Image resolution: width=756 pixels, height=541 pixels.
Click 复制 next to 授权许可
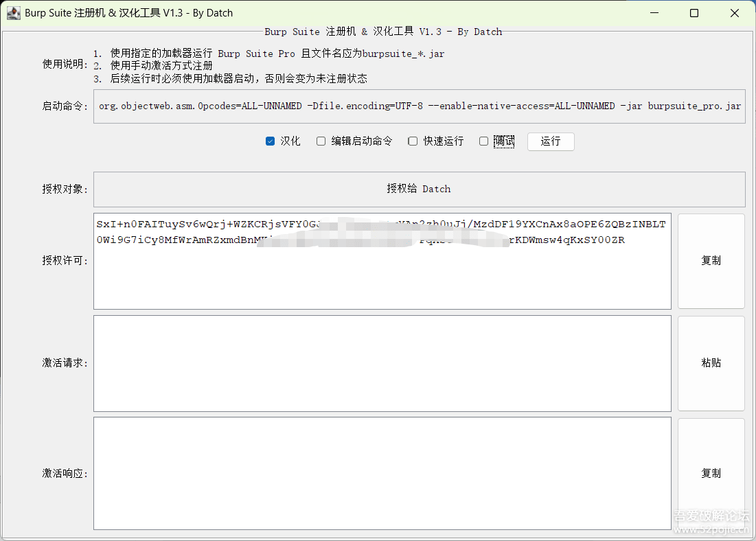711,261
